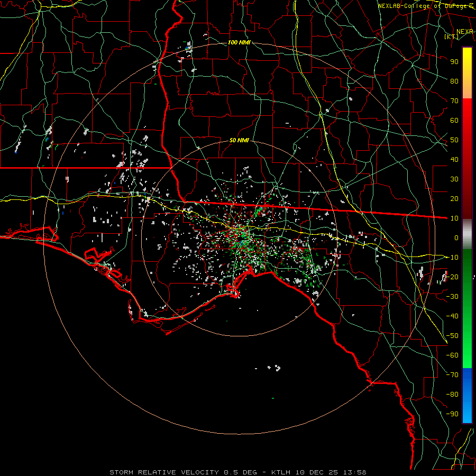The image size is (476, 476).
Task: Click the 60 value on velocity scale
Action: tap(454, 120)
